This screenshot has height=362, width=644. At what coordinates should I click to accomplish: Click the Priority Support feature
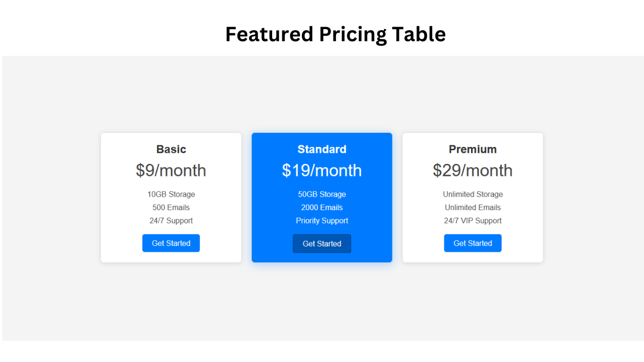tap(322, 221)
